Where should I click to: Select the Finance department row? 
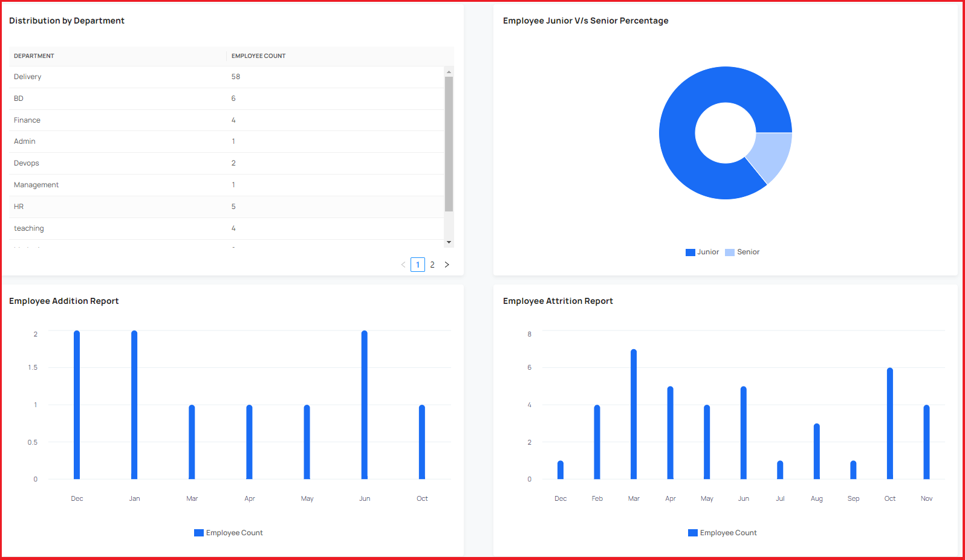[x=227, y=120]
